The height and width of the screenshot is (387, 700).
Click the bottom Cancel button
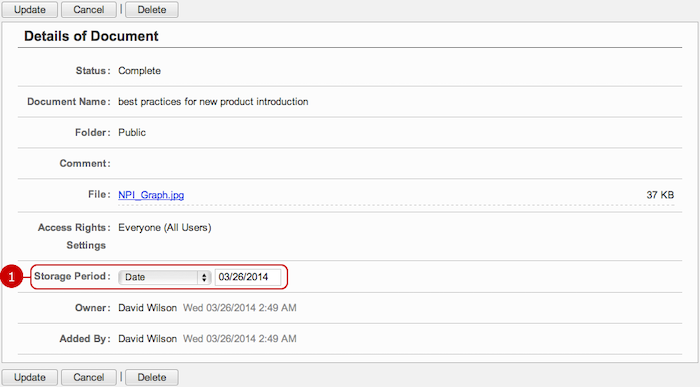pyautogui.click(x=88, y=377)
